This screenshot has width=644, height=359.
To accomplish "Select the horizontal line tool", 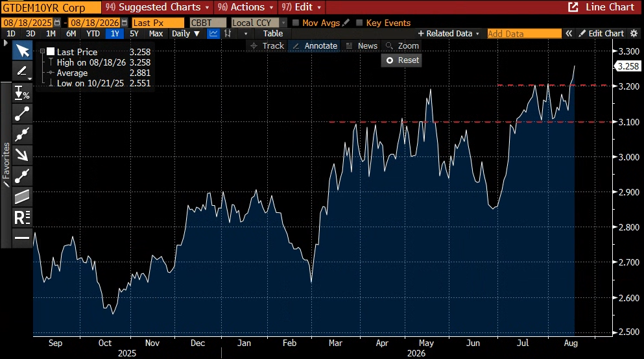I will (22, 237).
